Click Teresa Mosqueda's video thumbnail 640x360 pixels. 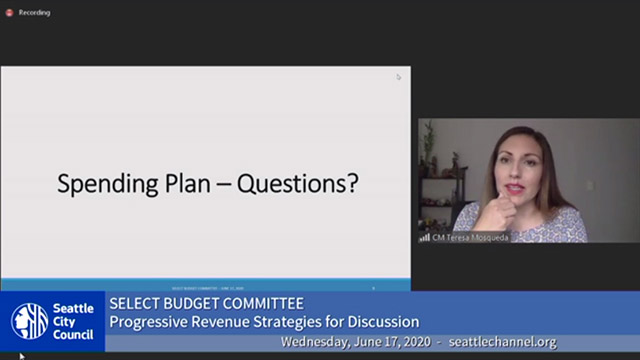click(x=529, y=180)
